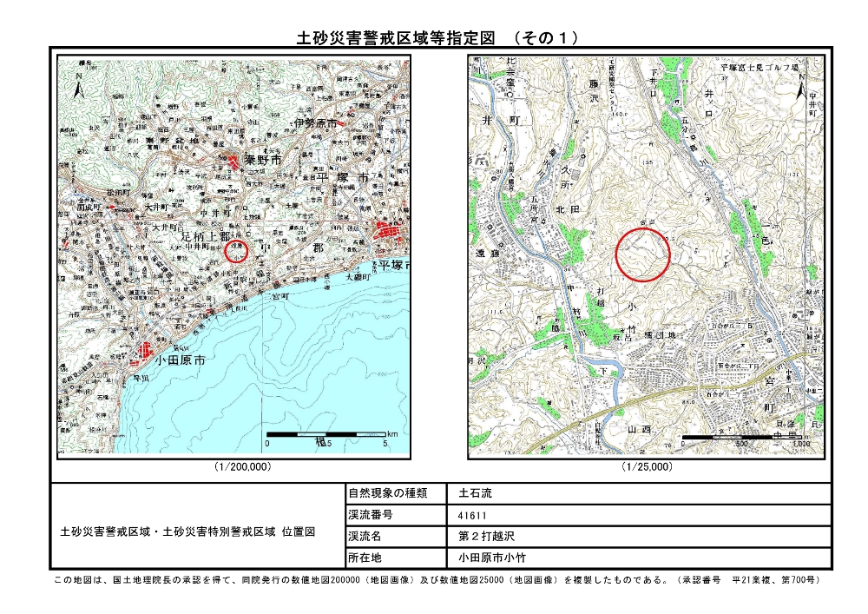
Task: Select the 自然現象の種類 table cell
Action: click(387, 493)
